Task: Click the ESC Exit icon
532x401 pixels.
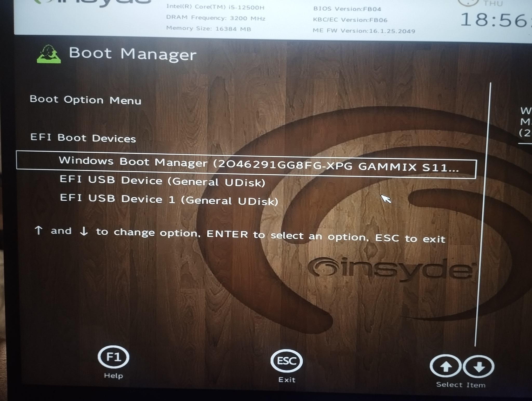Action: [287, 361]
